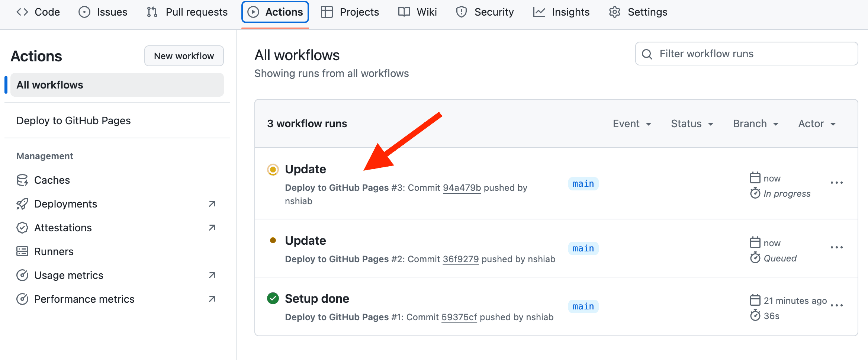Click the queued status dot of run #2
The image size is (868, 360).
coord(273,240)
